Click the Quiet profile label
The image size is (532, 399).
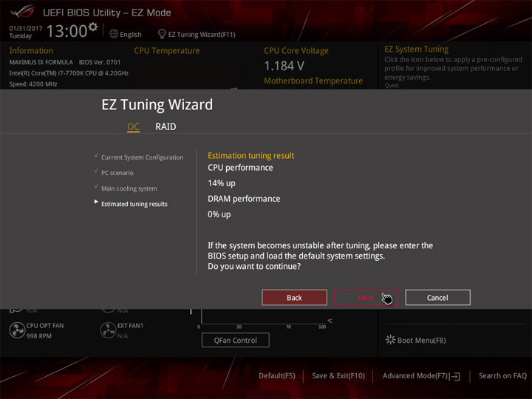tap(392, 86)
